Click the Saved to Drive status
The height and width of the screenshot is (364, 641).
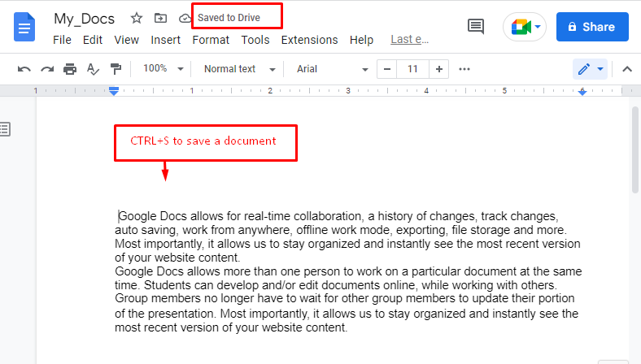(229, 18)
